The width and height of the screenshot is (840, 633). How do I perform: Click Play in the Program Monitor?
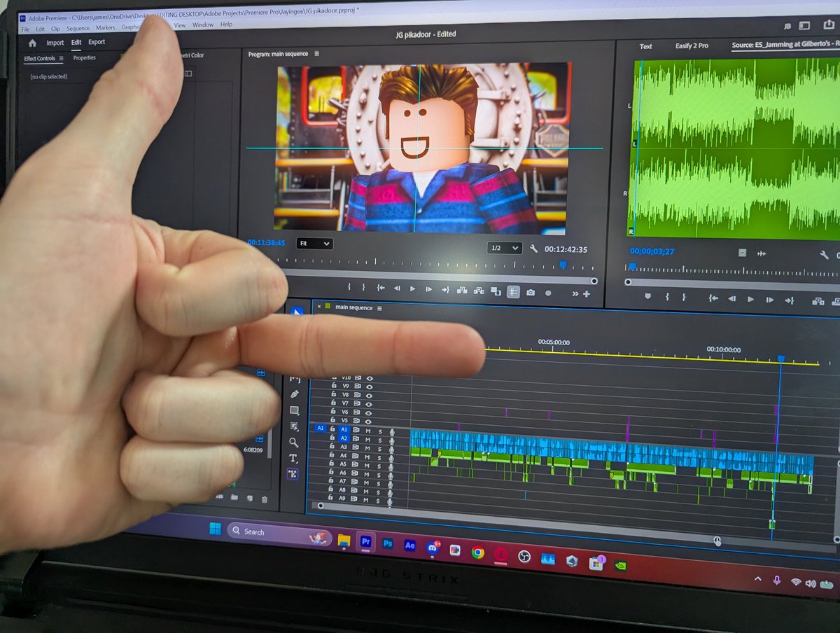pyautogui.click(x=412, y=288)
